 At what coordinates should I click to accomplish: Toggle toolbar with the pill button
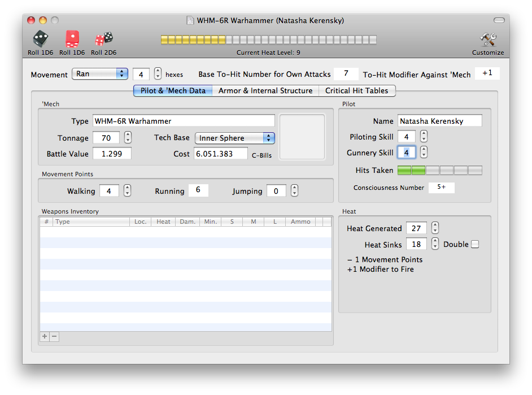(499, 20)
